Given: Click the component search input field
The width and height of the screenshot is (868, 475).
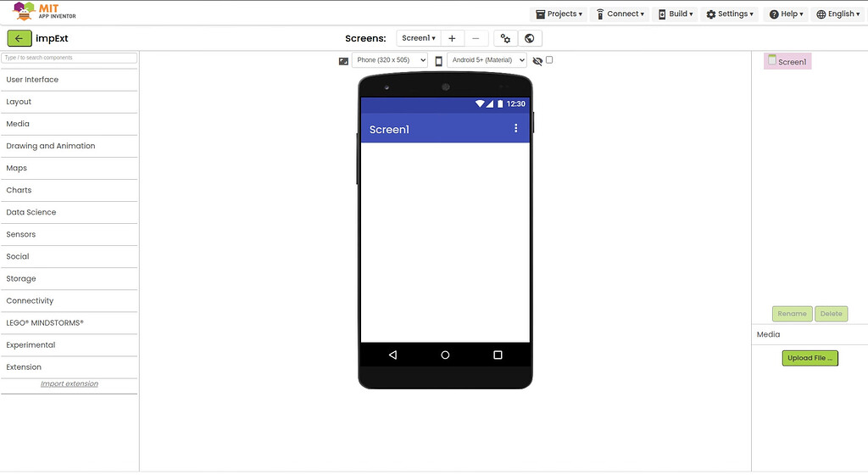Looking at the screenshot, I should [x=70, y=58].
